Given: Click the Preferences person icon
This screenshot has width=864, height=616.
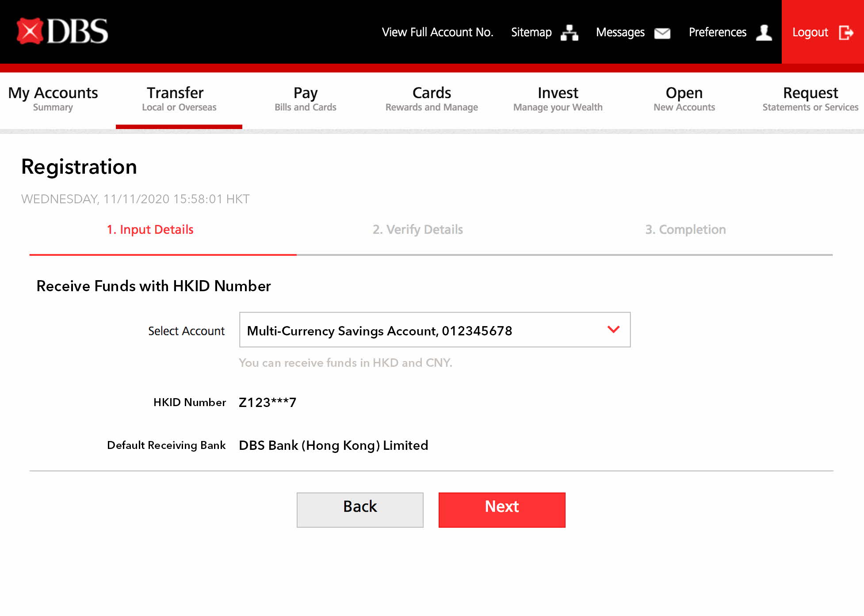Looking at the screenshot, I should click(764, 33).
